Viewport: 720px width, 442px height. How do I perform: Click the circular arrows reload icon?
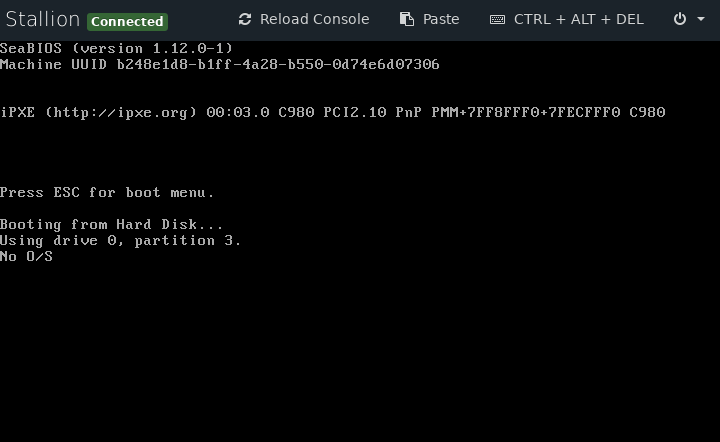coord(245,19)
